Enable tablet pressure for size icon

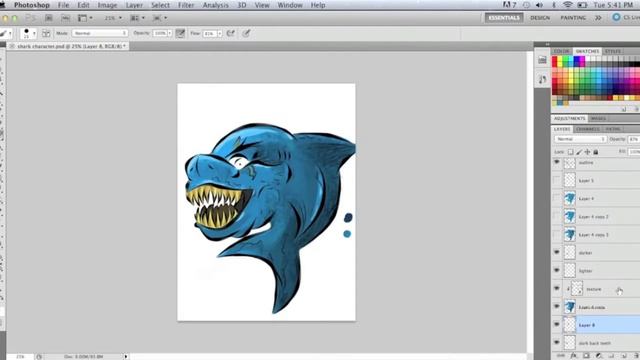point(246,33)
